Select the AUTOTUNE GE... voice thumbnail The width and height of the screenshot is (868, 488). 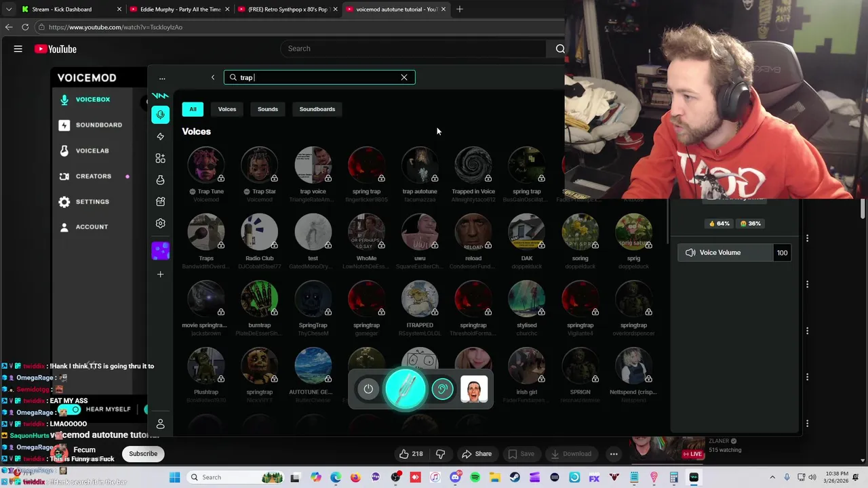click(313, 366)
